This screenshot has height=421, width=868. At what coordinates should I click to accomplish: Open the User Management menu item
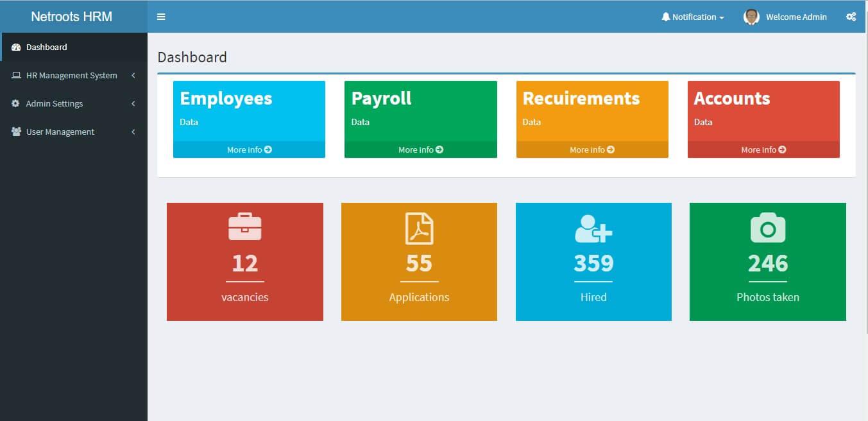pyautogui.click(x=74, y=132)
